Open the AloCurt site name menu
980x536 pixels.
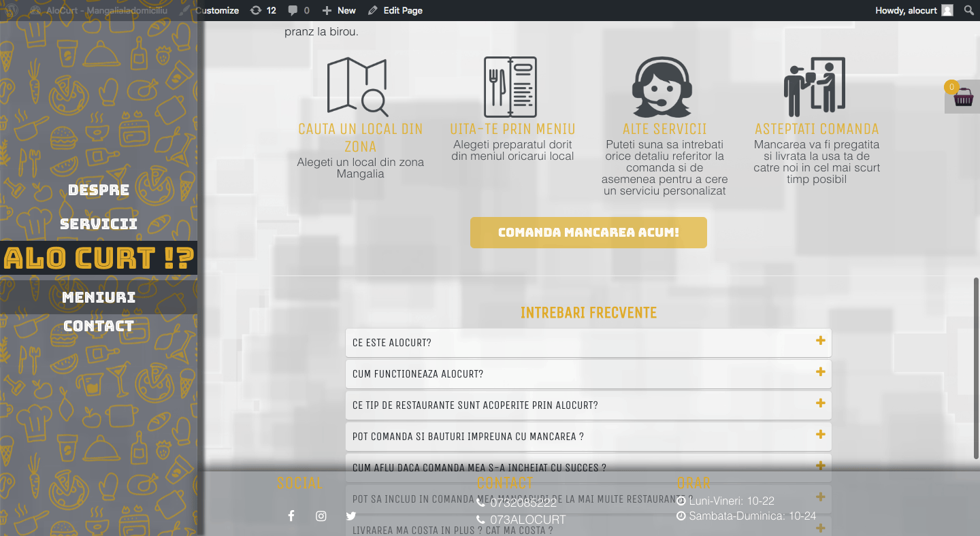pos(99,10)
